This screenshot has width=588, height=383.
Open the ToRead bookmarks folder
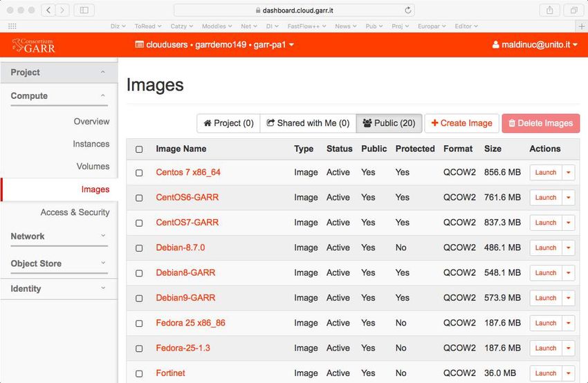pyautogui.click(x=148, y=26)
